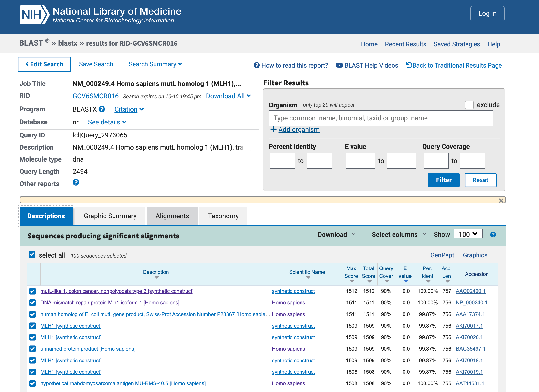Click the Percent Identity minimum field
539x392 pixels.
pyautogui.click(x=282, y=161)
